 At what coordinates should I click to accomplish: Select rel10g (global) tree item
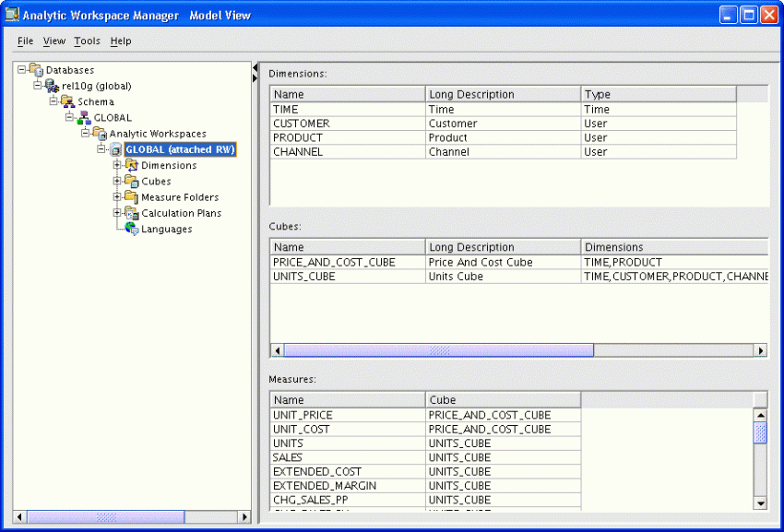(97, 86)
